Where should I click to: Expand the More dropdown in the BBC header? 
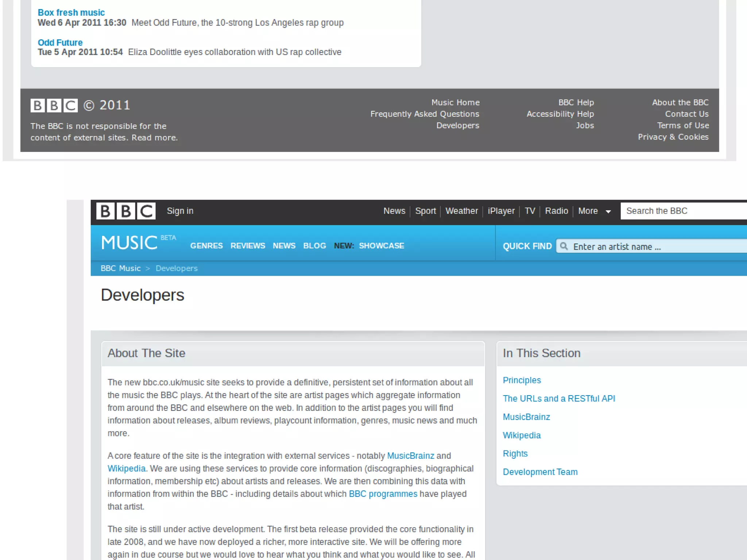[x=595, y=211]
